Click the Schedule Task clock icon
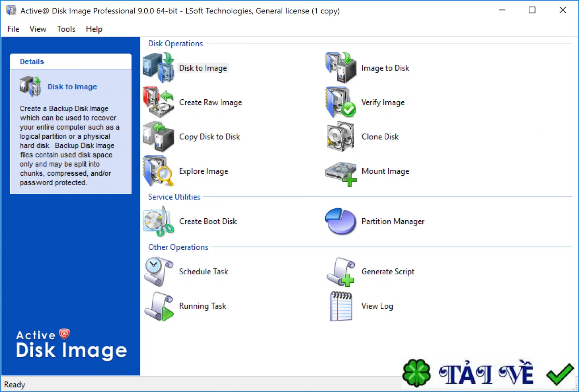 (x=159, y=271)
